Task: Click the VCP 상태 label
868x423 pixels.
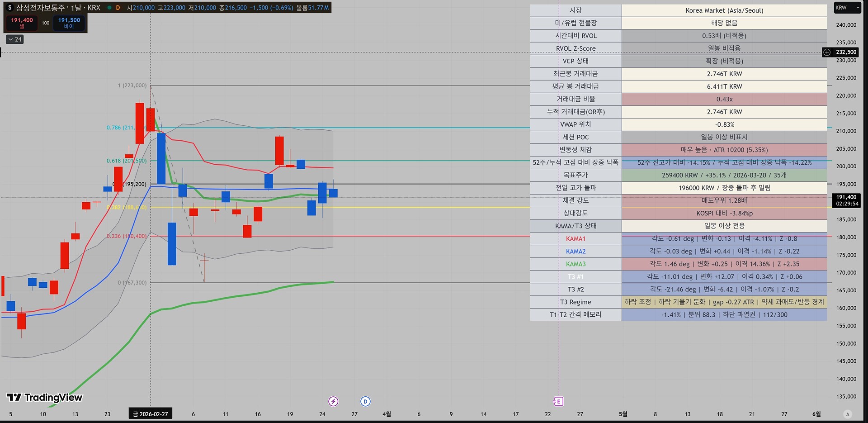Action: click(576, 61)
